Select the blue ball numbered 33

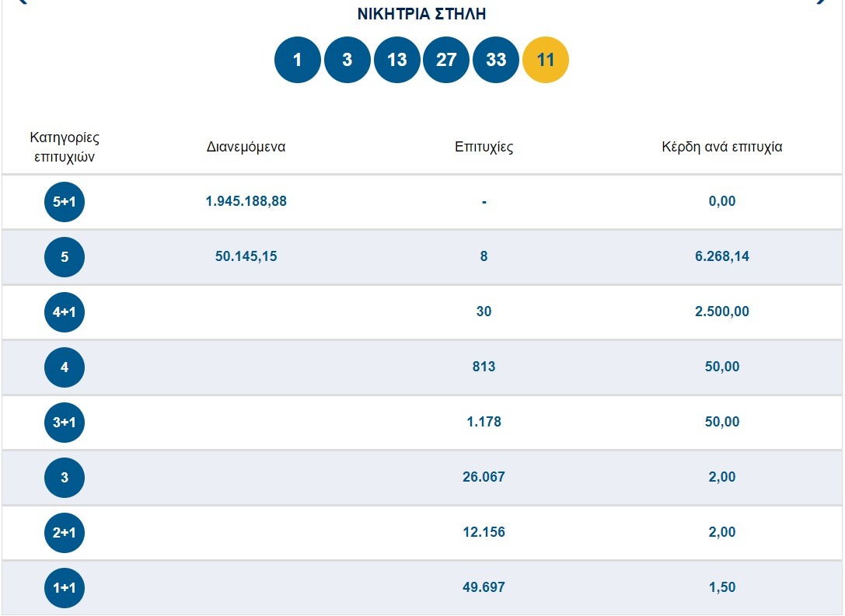click(496, 60)
